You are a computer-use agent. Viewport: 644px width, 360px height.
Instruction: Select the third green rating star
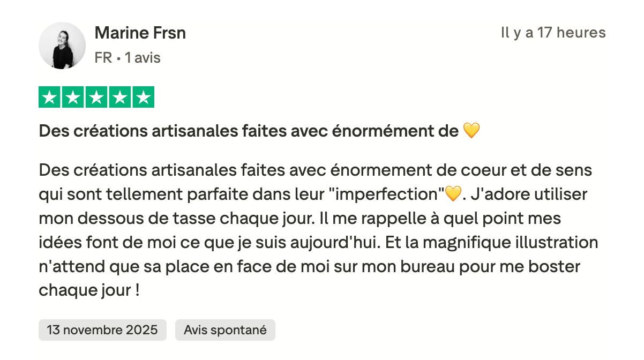tap(96, 97)
